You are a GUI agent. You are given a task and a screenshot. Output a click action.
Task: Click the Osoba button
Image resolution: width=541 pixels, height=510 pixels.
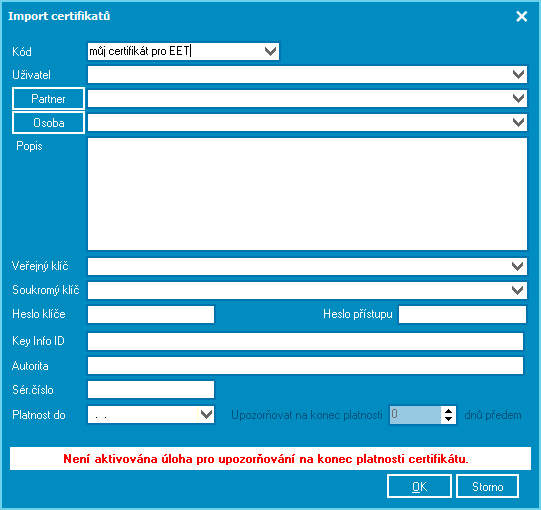point(48,122)
